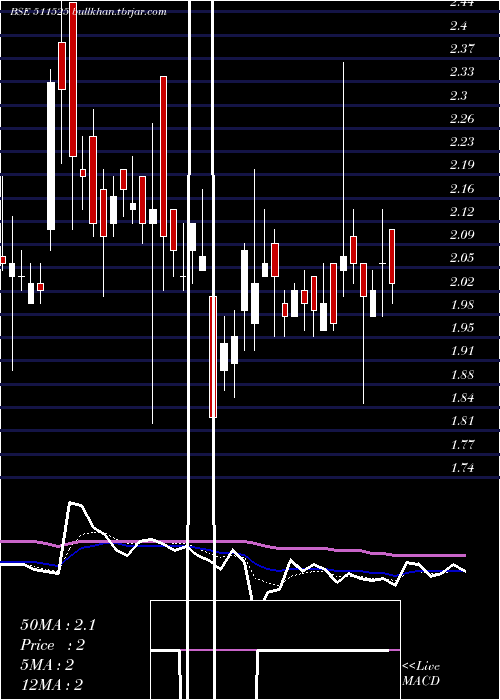The image size is (500, 700).
Task: Click the last red candlestick on the right
Action: [392, 256]
